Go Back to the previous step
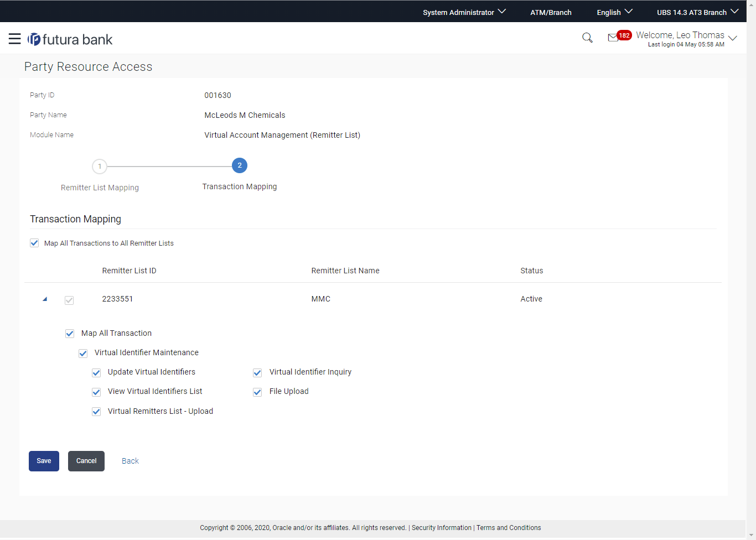The height and width of the screenshot is (540, 756). pyautogui.click(x=130, y=461)
